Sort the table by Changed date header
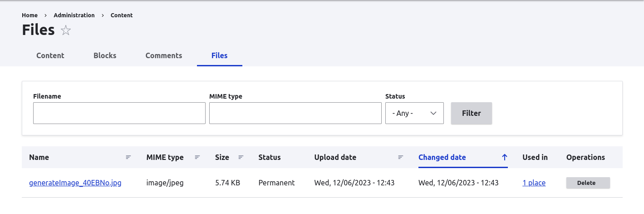 tap(442, 157)
